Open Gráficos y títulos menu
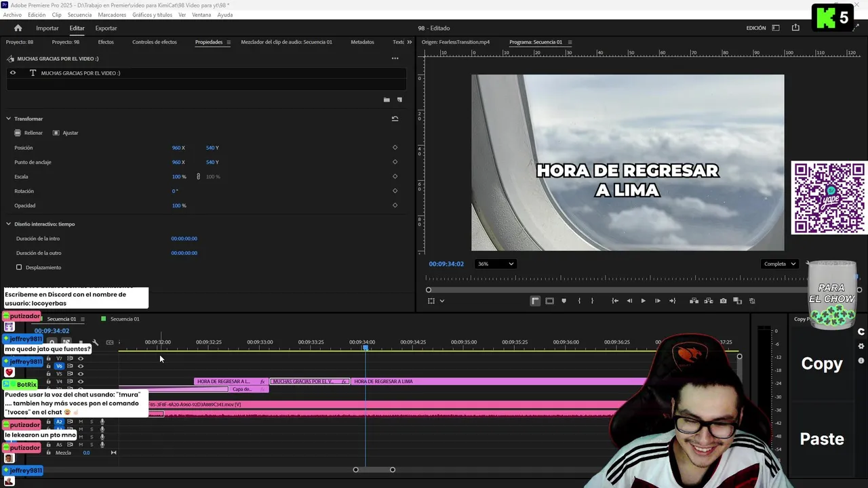This screenshot has height=488, width=868. pyautogui.click(x=152, y=15)
